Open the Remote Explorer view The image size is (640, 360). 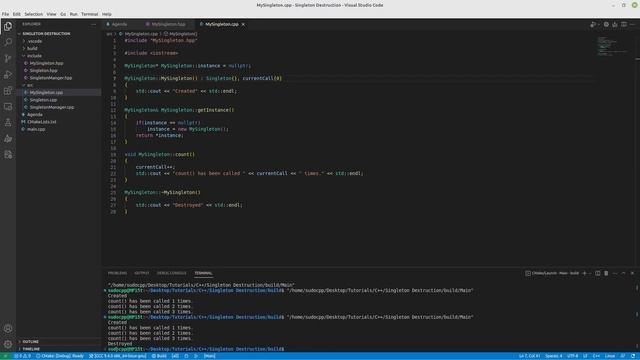(8, 107)
